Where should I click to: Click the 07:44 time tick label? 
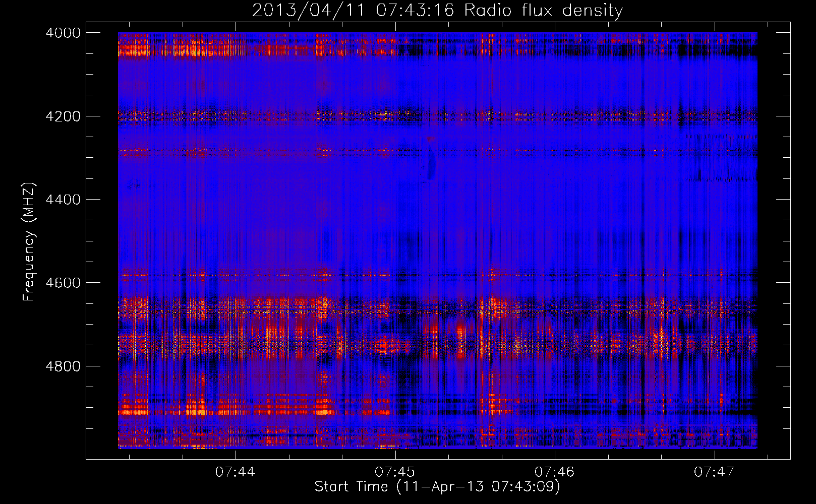click(x=236, y=472)
